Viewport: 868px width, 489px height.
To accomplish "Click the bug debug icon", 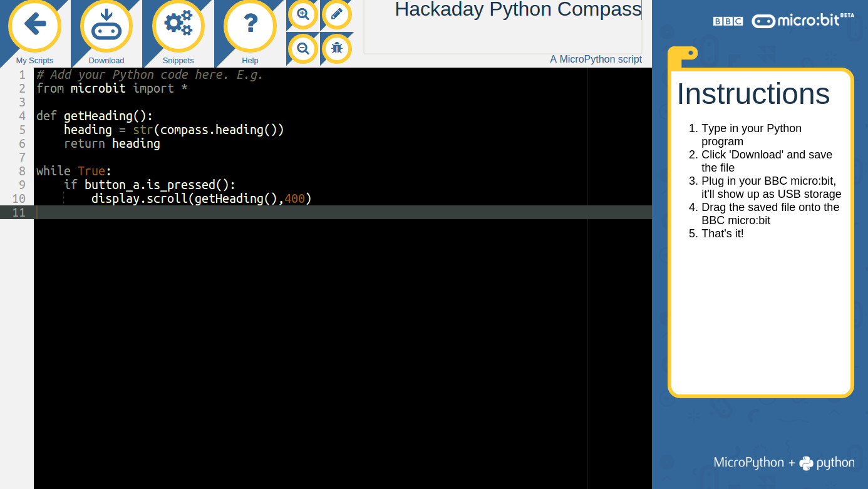I will click(337, 48).
